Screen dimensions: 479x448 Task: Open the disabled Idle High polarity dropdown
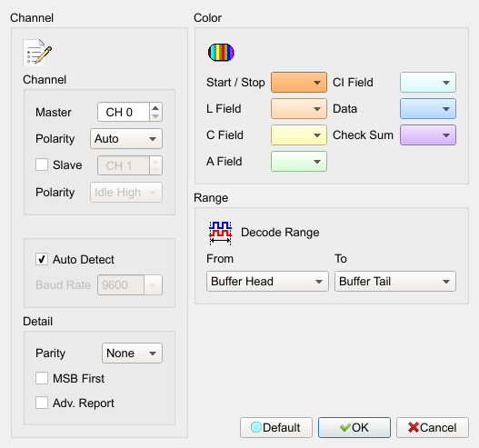(126, 193)
